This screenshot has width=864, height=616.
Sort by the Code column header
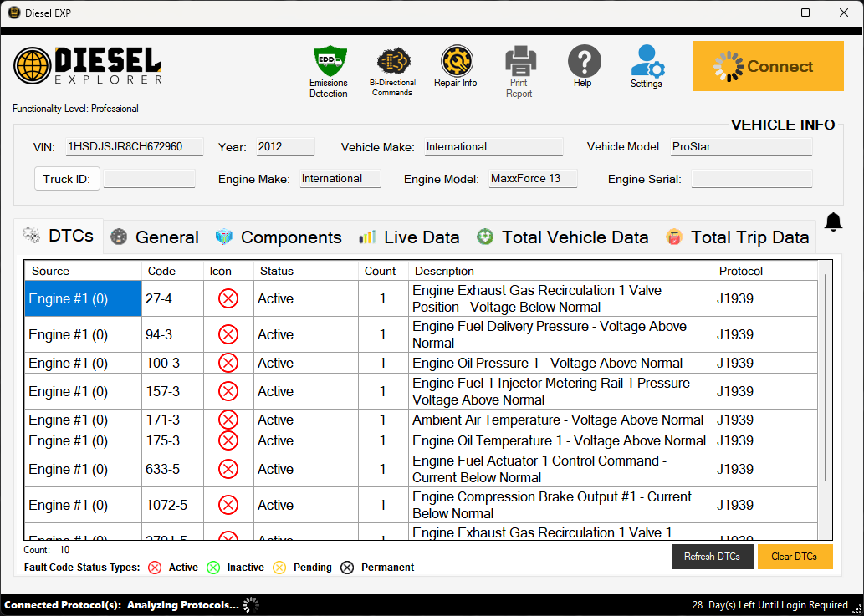point(172,271)
